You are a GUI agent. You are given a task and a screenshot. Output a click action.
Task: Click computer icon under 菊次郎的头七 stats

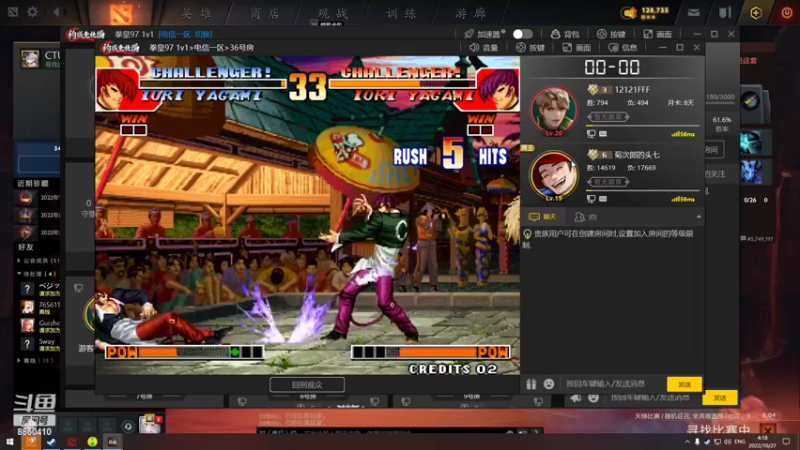tap(591, 198)
